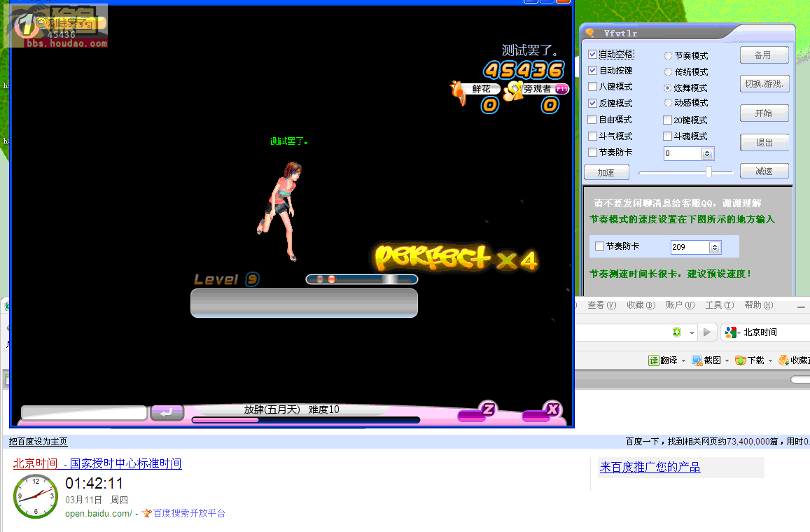This screenshot has width=810, height=532.
Task: Click the speed slider handle
Action: 708,172
